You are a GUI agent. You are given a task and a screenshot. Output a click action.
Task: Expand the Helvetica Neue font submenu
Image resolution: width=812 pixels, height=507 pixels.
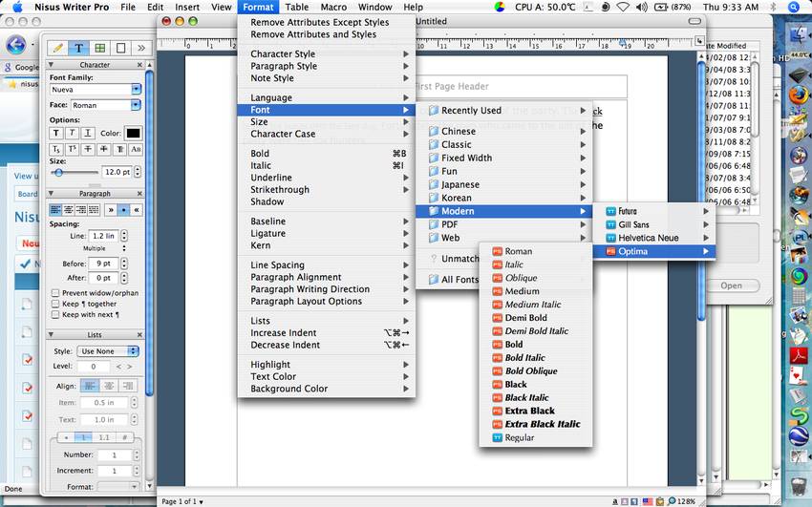click(x=654, y=238)
